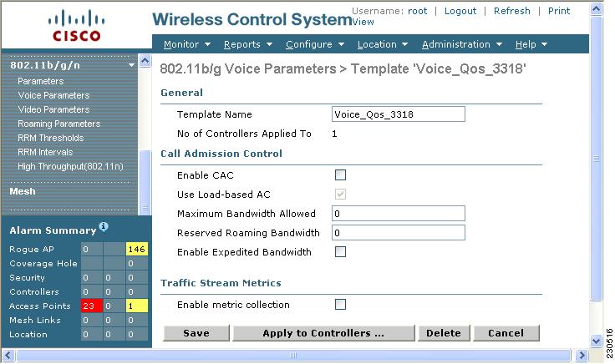Collapse the 802.11b/g/n sidebar section

[131, 65]
